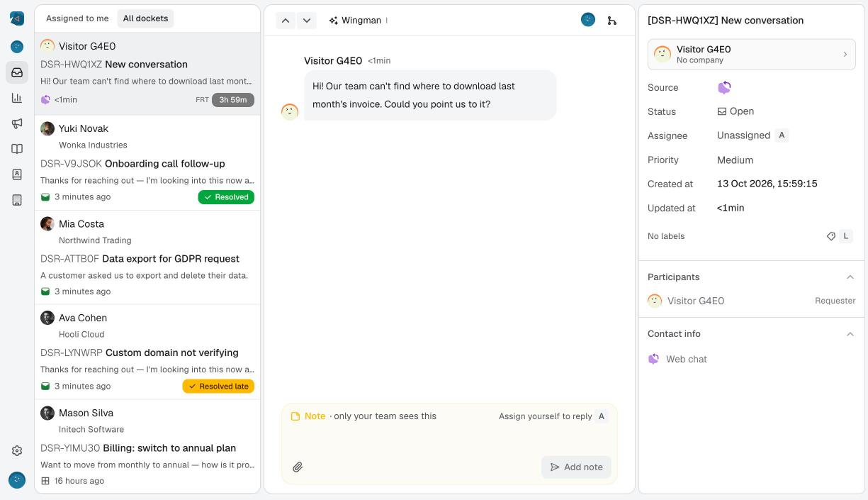Open the Contacts icon in sidebar
Screen dimensions: 868x500
point(17,174)
